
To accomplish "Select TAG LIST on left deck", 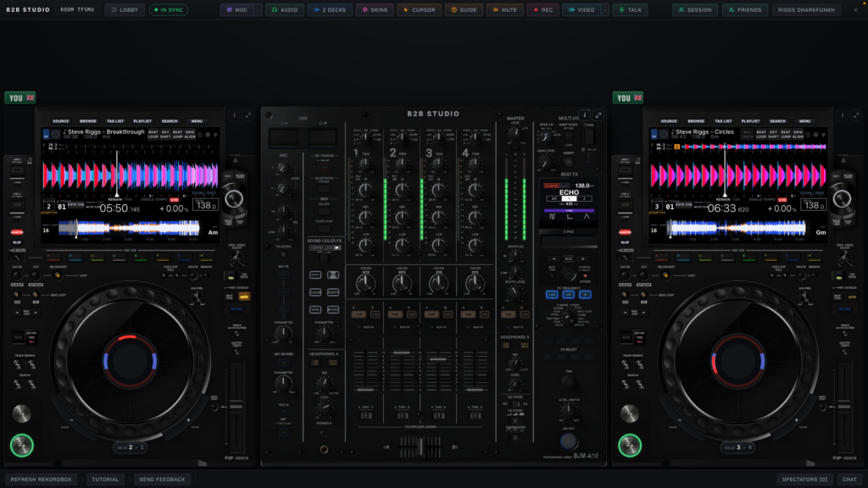I will (x=115, y=121).
